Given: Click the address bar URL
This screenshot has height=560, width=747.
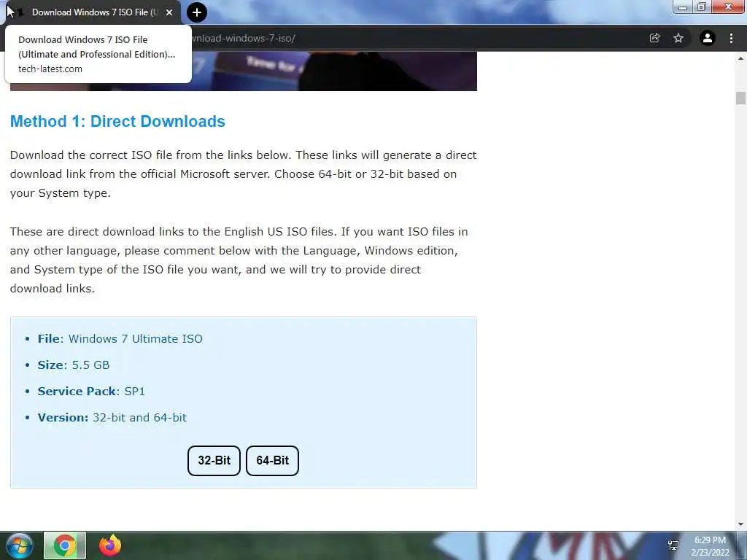Looking at the screenshot, I should point(243,38).
